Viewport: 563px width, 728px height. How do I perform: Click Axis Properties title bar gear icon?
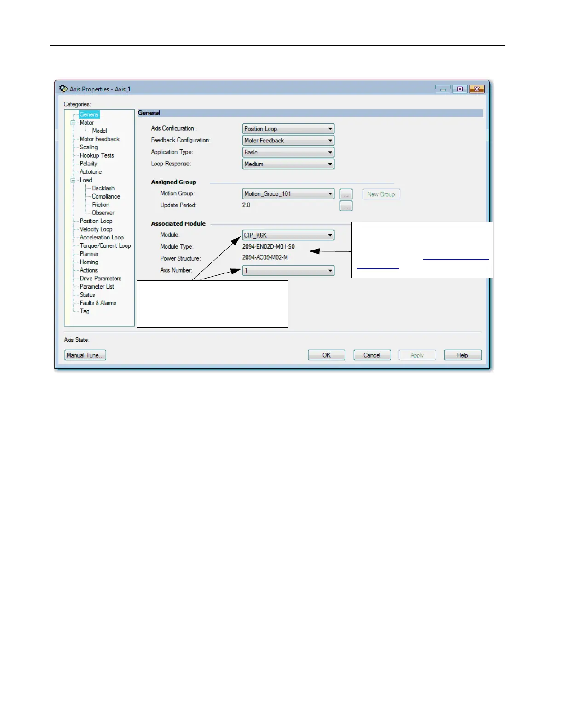[x=63, y=89]
